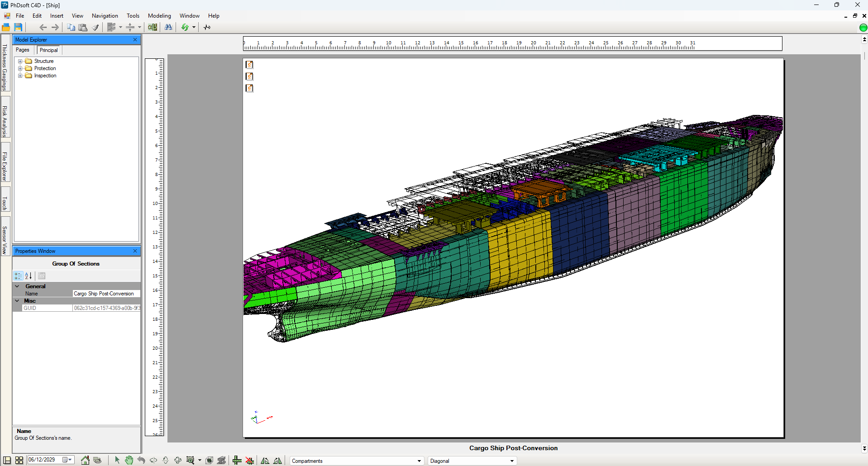Viewport: 868px width, 466px height.
Task: Click the paste clipboard icon
Action: [x=83, y=27]
